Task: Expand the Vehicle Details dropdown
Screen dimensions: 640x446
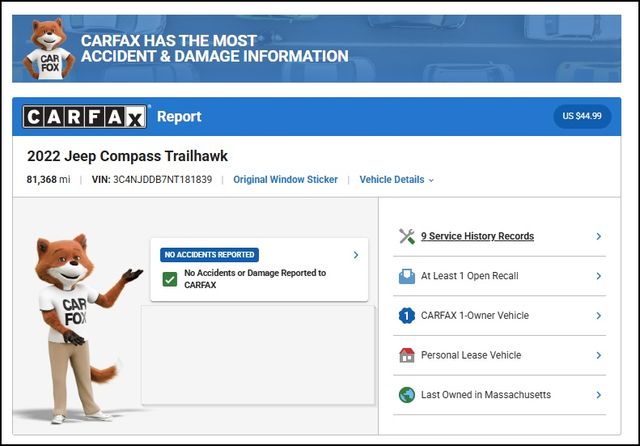Action: pyautogui.click(x=397, y=180)
